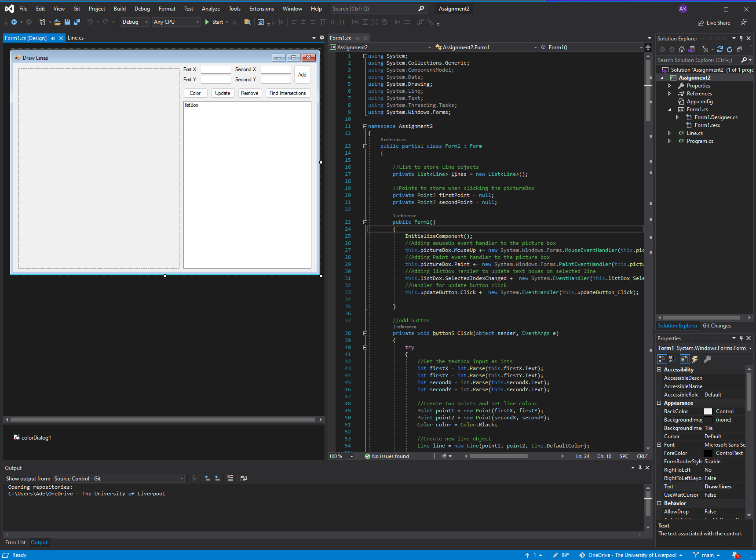The height and width of the screenshot is (560, 756).
Task: Show Events with the lightning bolt icon
Action: coord(695,359)
